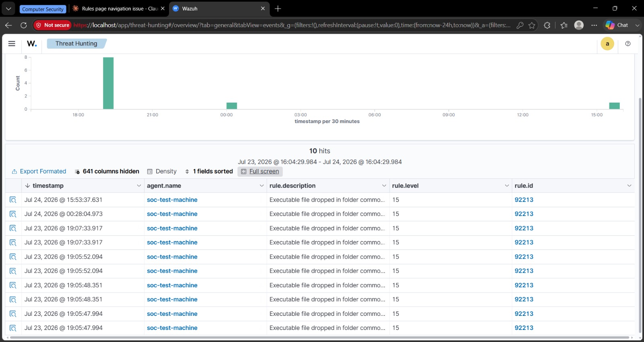Open browser profile icon
The image size is (644, 342).
pyautogui.click(x=579, y=25)
